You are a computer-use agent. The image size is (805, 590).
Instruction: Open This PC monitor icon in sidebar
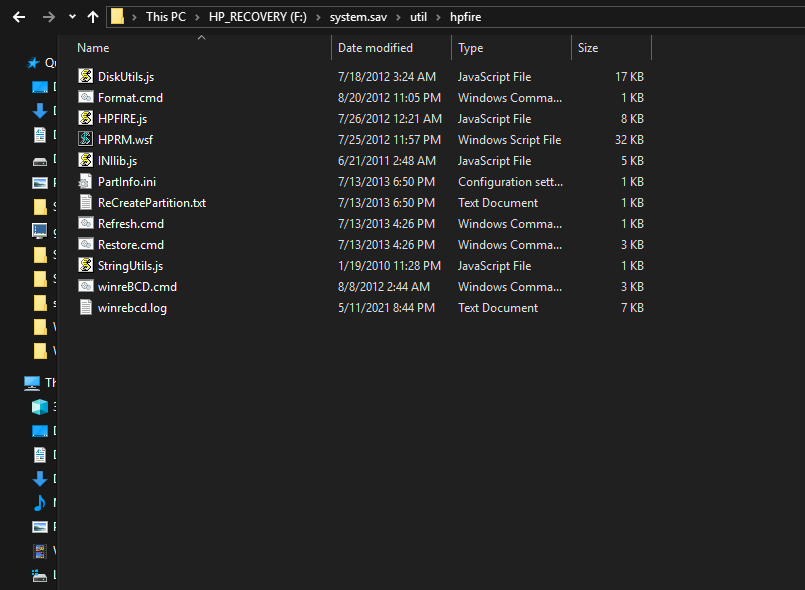(32, 383)
